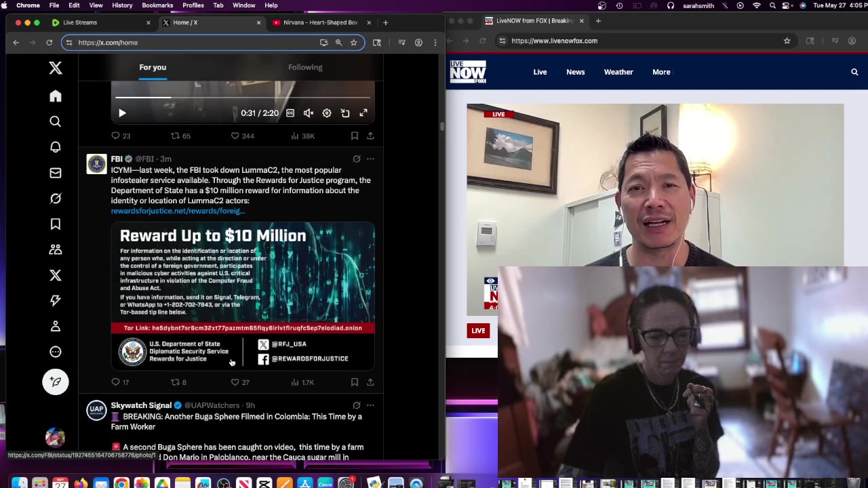
Task: Open Profile from the X sidebar
Action: click(56, 326)
